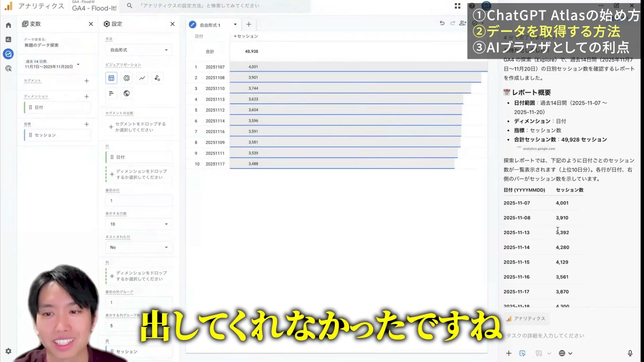Select the scatter plot visualization icon
644x362 pixels.
pyautogui.click(x=157, y=78)
